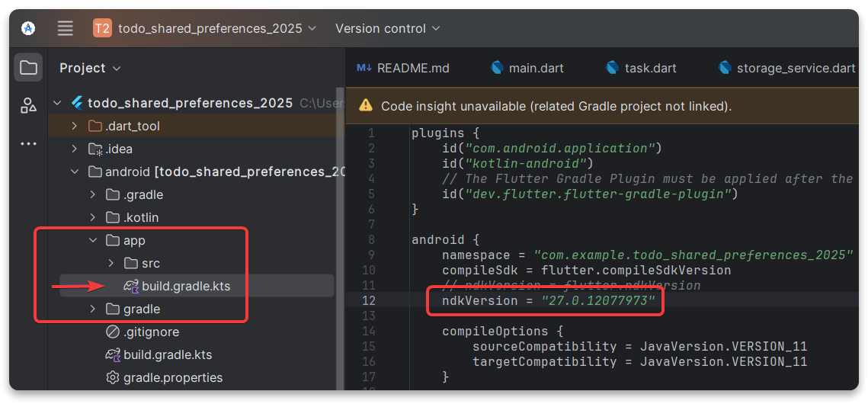Switch to the main.dart tab
The height and width of the screenshot is (404, 868).
[536, 68]
